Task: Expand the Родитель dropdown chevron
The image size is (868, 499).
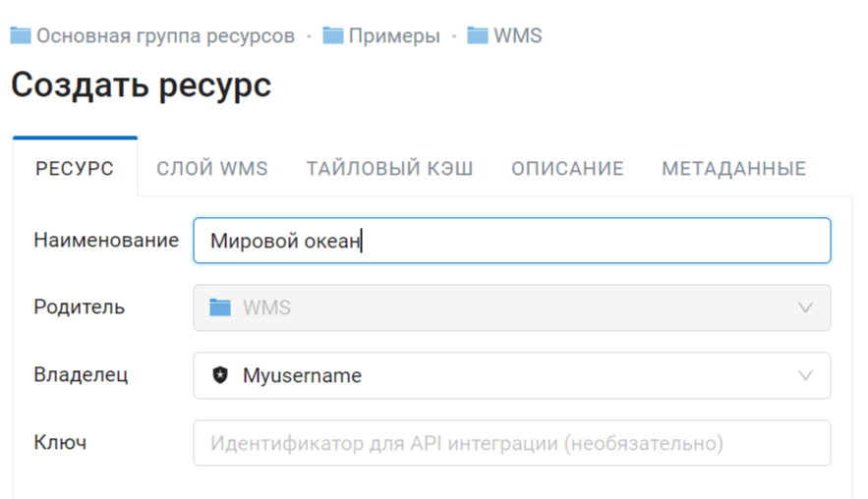Action: coord(805,307)
